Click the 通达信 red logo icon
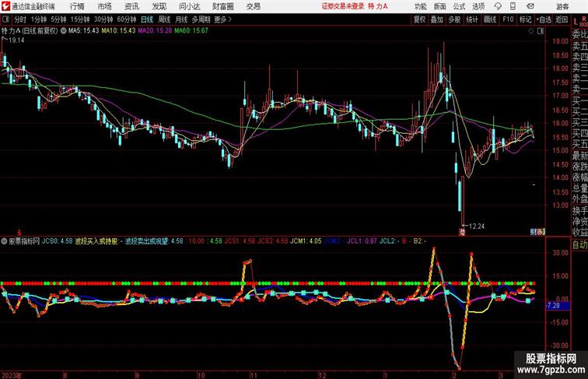The height and width of the screenshot is (379, 588). [5, 6]
